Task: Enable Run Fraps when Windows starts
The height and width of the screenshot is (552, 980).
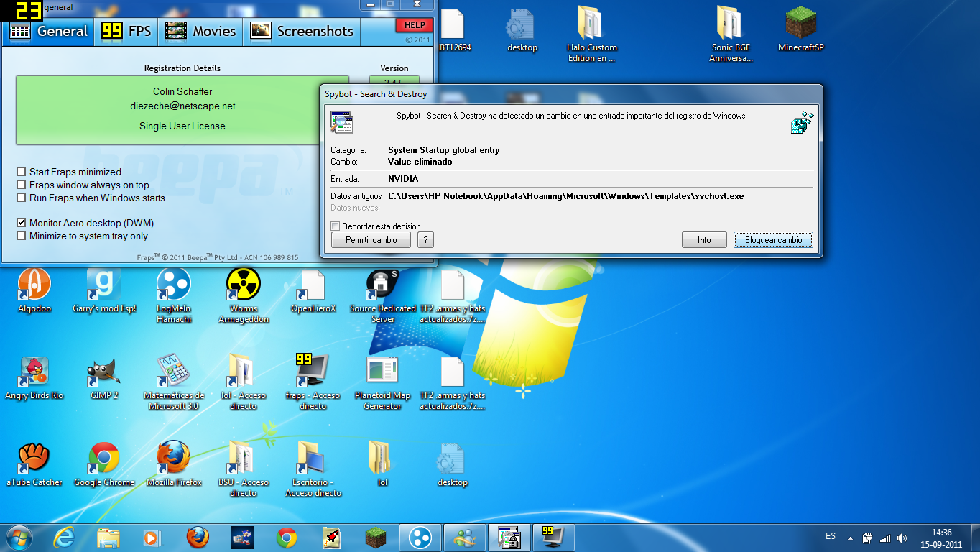Action: coord(22,198)
